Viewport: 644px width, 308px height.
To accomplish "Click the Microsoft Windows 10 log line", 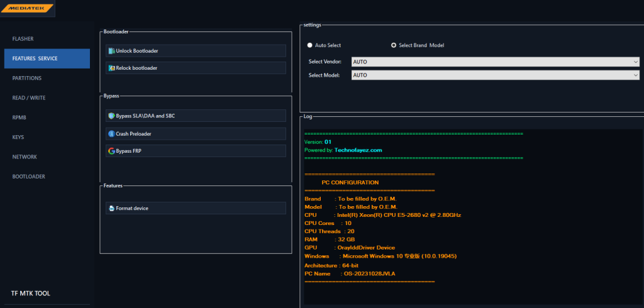I will 380,256.
